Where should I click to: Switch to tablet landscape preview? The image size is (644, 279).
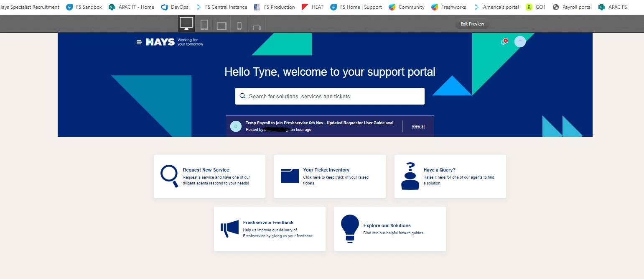[x=221, y=26]
